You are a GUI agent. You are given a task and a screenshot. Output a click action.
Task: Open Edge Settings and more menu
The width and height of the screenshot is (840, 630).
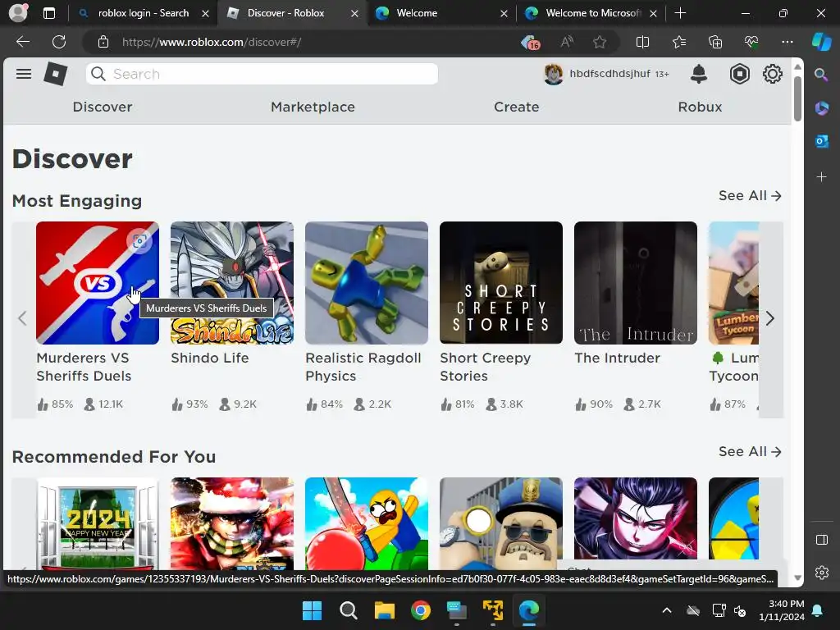[x=787, y=42]
